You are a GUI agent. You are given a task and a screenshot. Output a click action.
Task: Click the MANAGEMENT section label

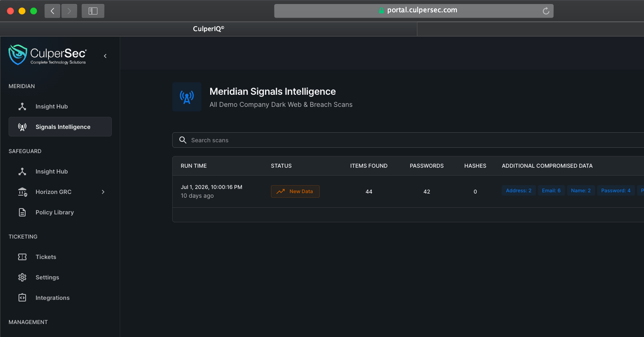[28, 322]
